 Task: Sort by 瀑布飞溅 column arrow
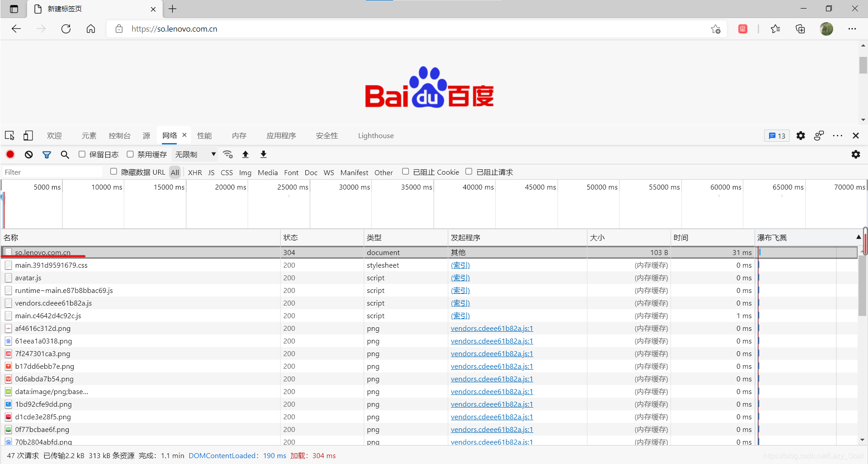tap(859, 237)
